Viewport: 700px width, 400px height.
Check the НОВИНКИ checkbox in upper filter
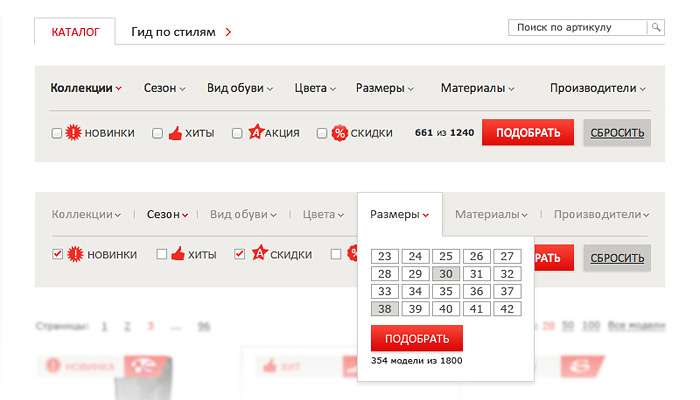[57, 133]
